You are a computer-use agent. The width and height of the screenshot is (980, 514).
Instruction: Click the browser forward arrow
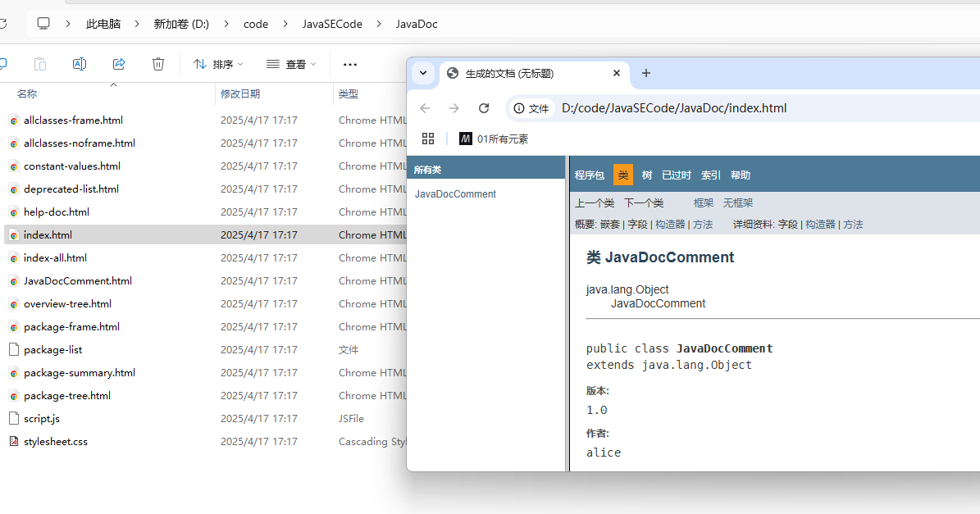coord(454,108)
